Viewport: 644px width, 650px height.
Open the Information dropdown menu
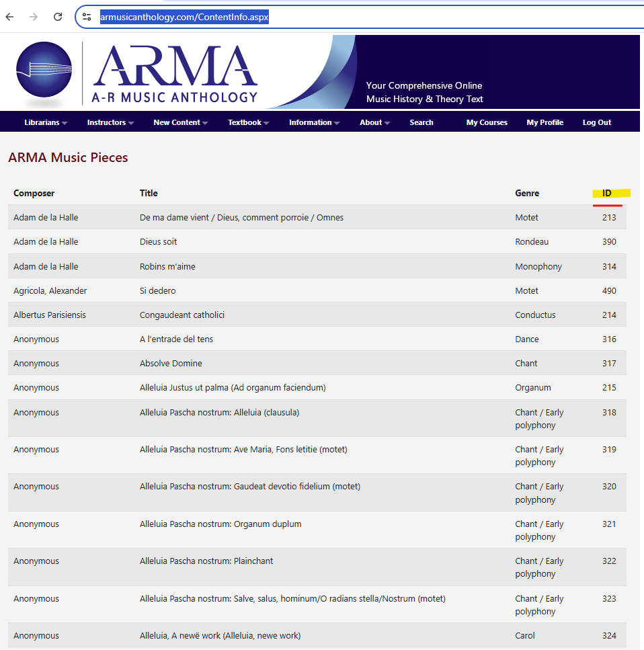315,122
